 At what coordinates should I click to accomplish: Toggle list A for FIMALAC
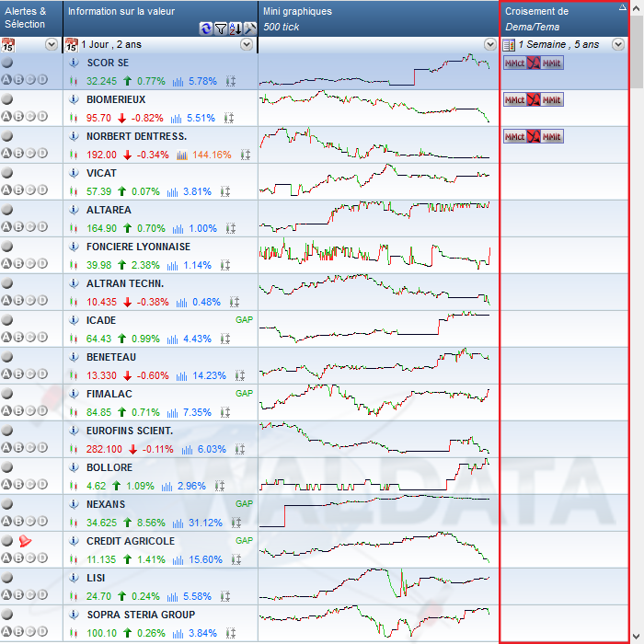[x=6, y=410]
